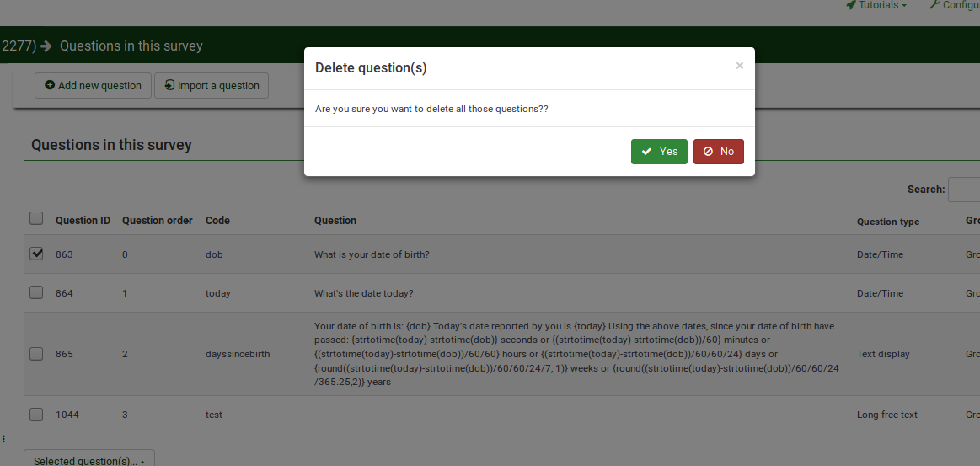Click the plus icon on Add new question
The image size is (980, 466).
[x=50, y=85]
